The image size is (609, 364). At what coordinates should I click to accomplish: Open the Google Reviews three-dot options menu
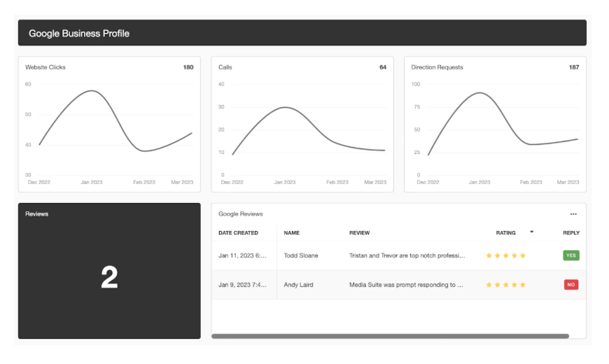(x=573, y=214)
